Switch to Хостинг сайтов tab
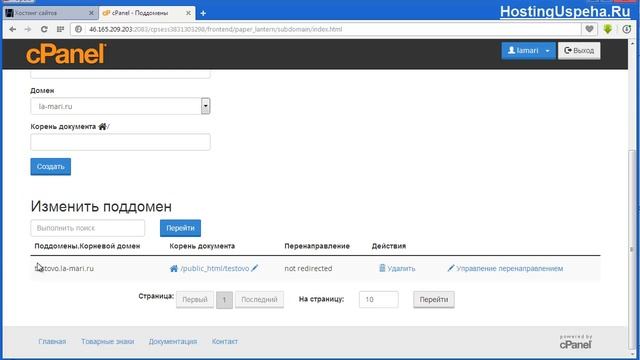 [50, 13]
